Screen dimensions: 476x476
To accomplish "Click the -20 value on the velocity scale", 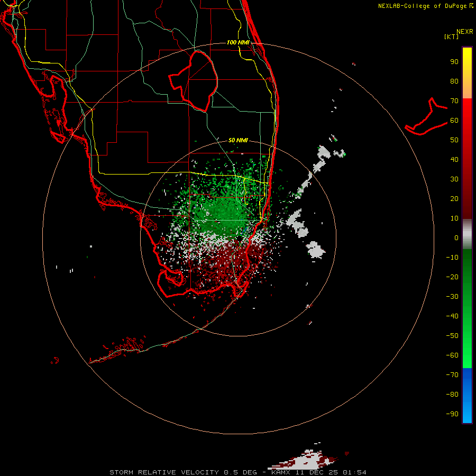I will (x=452, y=277).
